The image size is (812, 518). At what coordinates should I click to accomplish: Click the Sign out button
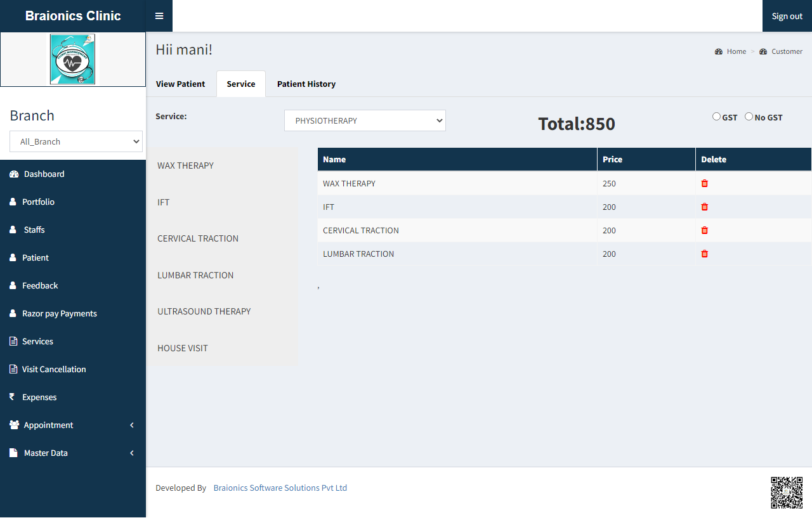(x=787, y=16)
